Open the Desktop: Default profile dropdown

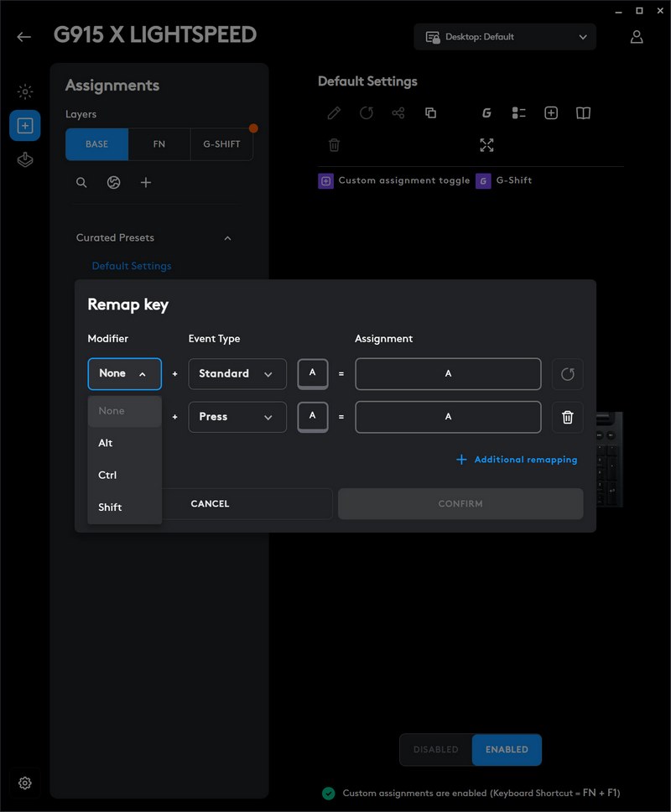point(505,37)
